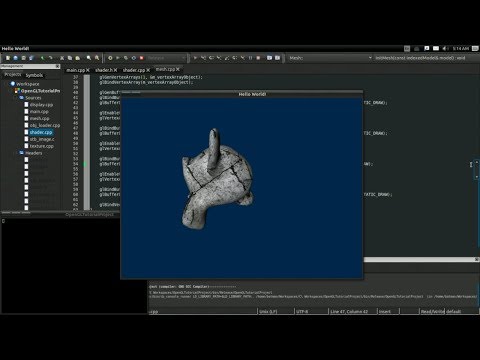This screenshot has width=480, height=360.
Task: Click the rendered monkey model
Action: click(217, 180)
